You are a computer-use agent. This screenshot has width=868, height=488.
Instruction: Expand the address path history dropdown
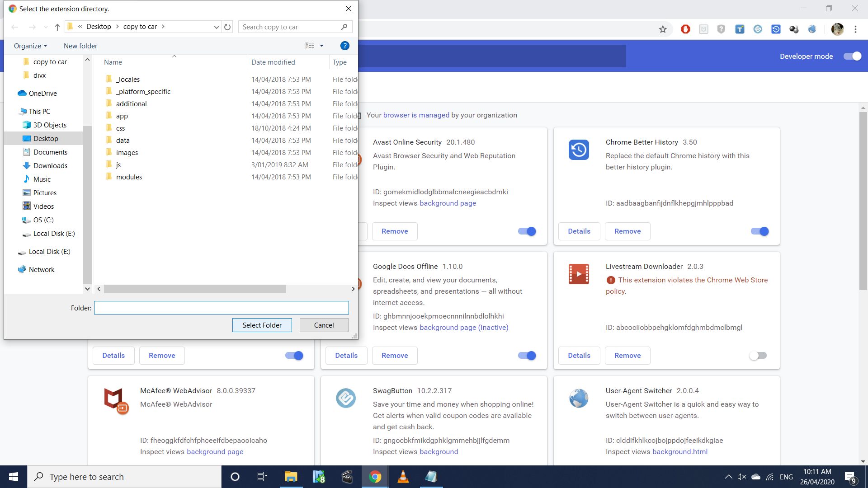216,27
